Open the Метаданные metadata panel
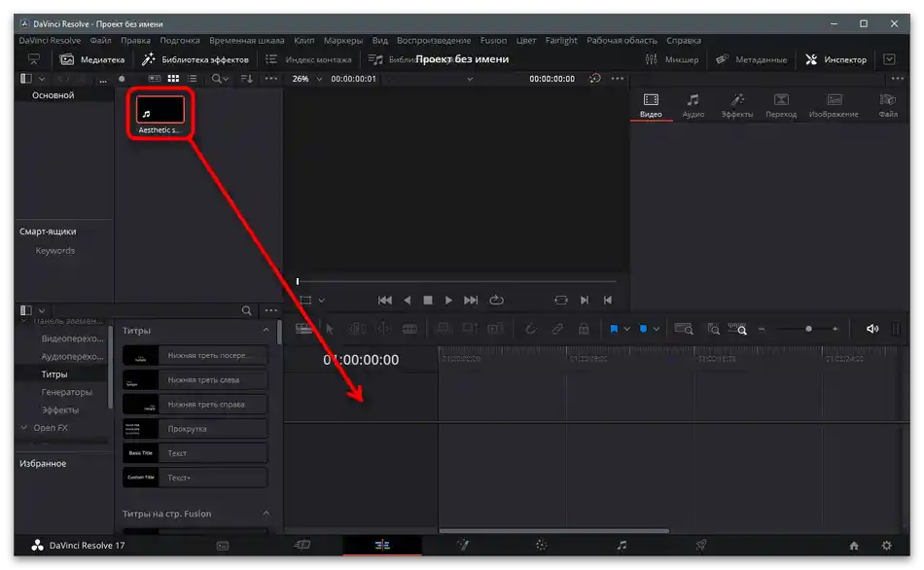The height and width of the screenshot is (570, 924). 751,59
